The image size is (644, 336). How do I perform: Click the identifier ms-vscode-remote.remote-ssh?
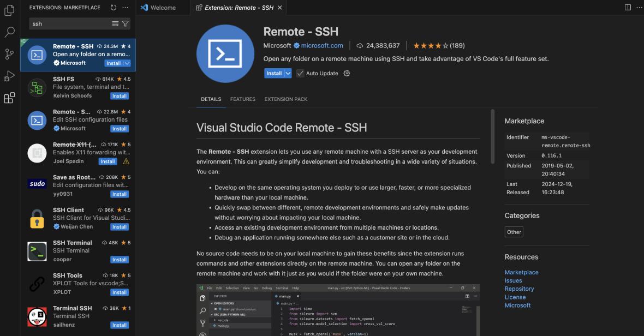pos(565,141)
